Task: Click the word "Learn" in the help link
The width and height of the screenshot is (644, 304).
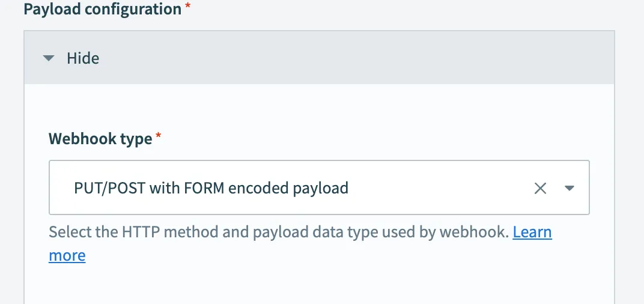Action: point(532,232)
